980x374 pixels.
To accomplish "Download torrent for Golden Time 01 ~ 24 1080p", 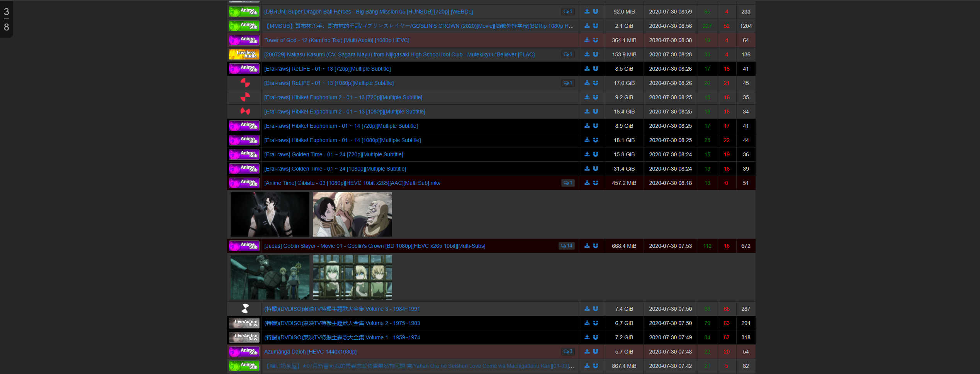I will point(587,169).
